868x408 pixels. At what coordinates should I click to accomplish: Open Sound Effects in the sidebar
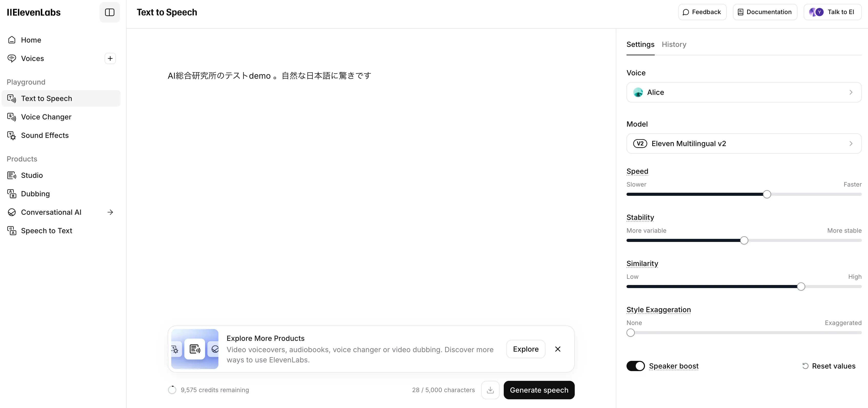pyautogui.click(x=61, y=135)
